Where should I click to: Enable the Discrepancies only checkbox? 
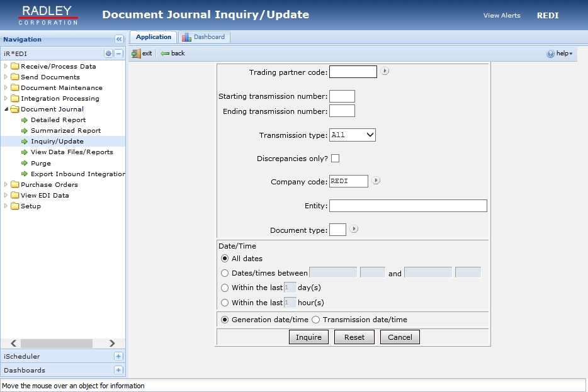click(336, 159)
